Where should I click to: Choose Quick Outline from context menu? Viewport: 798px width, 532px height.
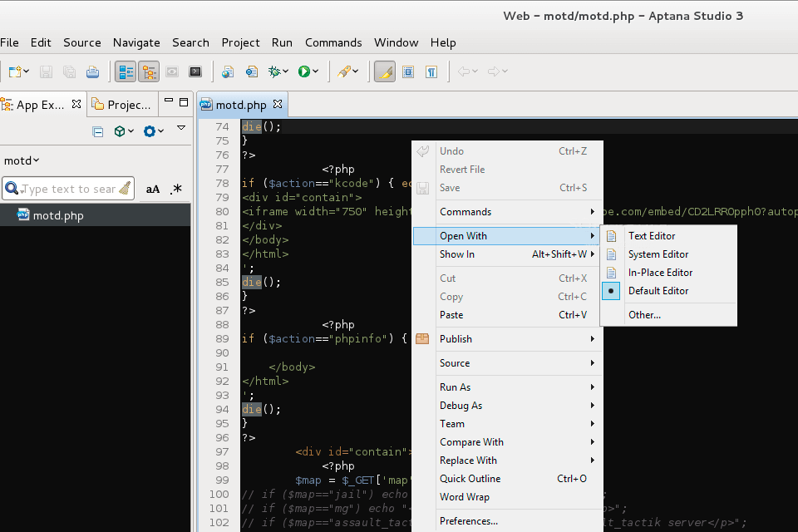(x=508, y=479)
